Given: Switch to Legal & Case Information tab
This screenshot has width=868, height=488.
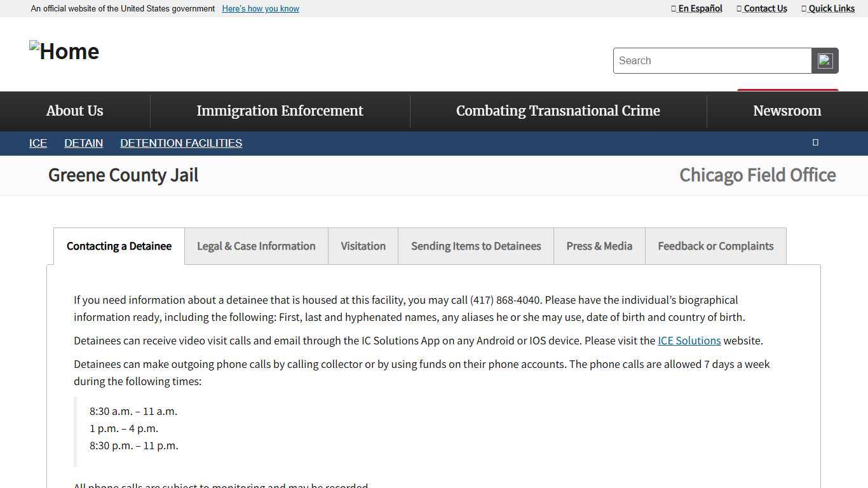Looking at the screenshot, I should [256, 246].
